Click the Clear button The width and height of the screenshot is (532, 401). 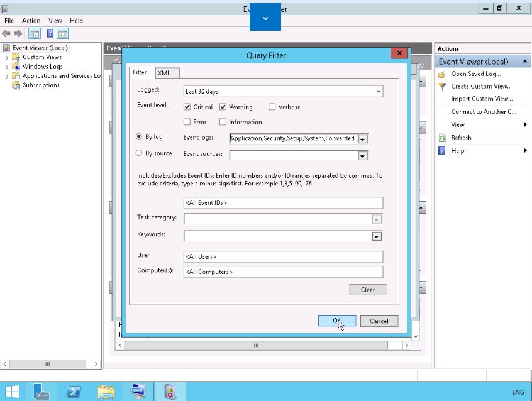click(x=368, y=290)
